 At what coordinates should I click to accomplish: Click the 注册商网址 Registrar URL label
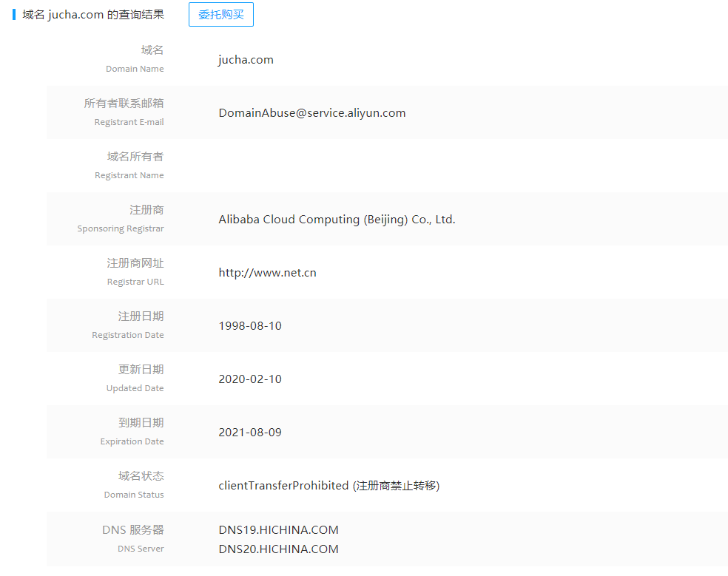pyautogui.click(x=135, y=272)
